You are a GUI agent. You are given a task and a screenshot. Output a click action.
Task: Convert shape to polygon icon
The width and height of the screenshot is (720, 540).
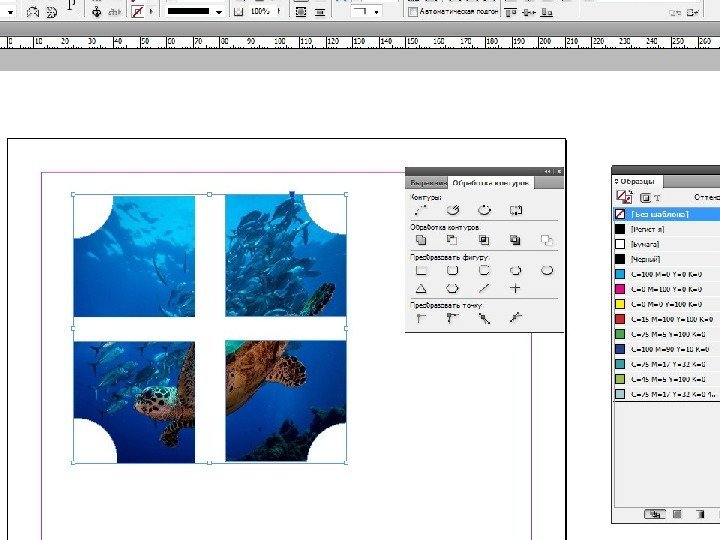[452, 288]
